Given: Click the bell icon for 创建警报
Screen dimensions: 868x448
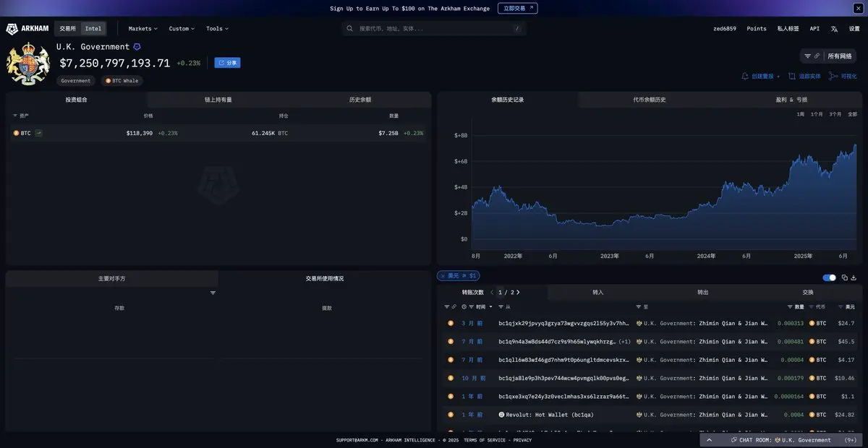Looking at the screenshot, I should click(745, 76).
